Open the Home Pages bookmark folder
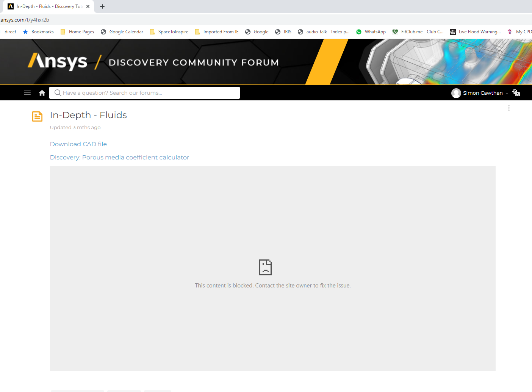This screenshot has height=392, width=532. tap(77, 32)
